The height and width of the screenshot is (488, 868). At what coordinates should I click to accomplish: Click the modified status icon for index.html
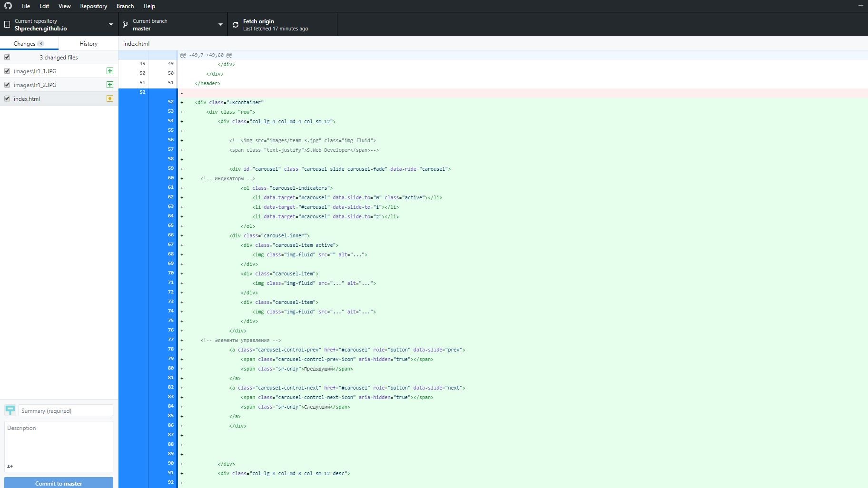(x=110, y=98)
